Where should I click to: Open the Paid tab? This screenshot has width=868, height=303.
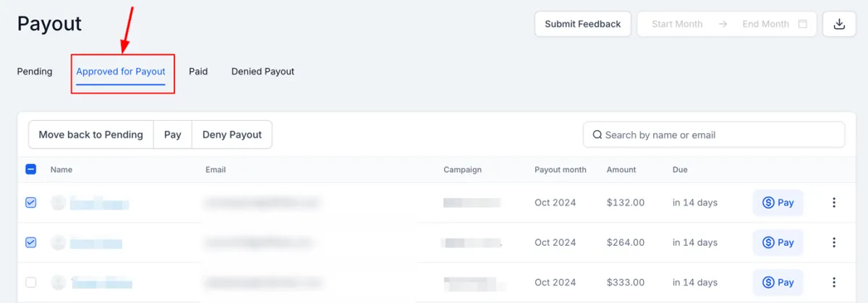point(198,72)
